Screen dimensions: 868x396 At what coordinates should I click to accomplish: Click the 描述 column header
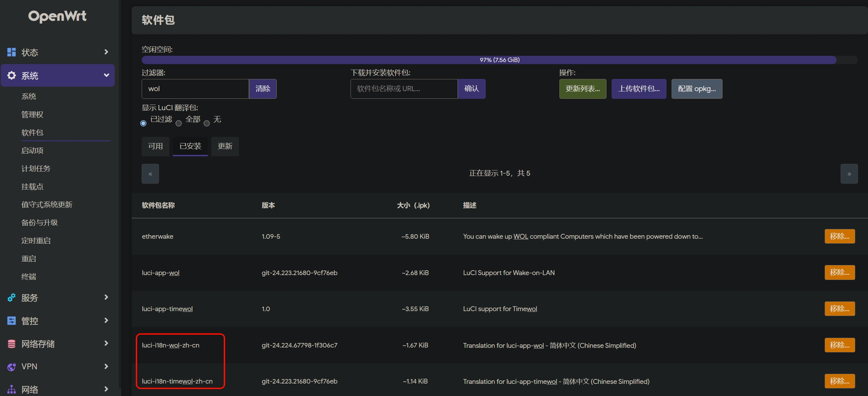tap(470, 205)
